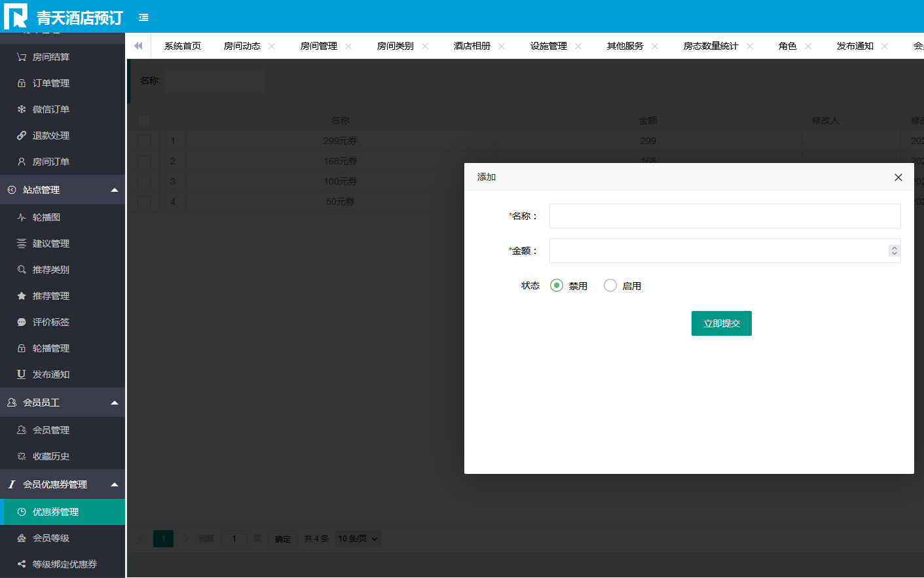Click the 会员管理 users icon
This screenshot has width=924, height=578.
pos(22,430)
